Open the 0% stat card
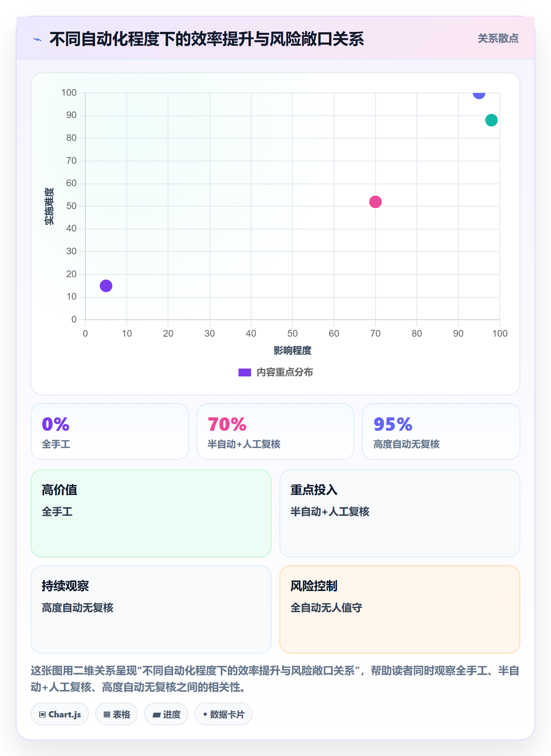 (110, 432)
